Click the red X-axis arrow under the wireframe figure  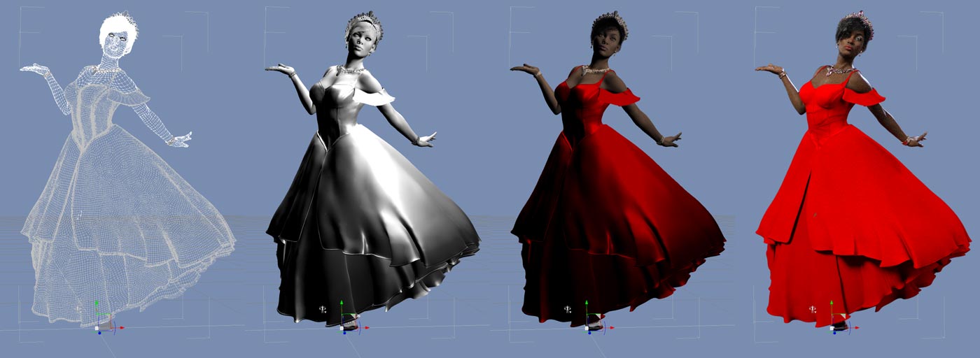click(x=121, y=327)
